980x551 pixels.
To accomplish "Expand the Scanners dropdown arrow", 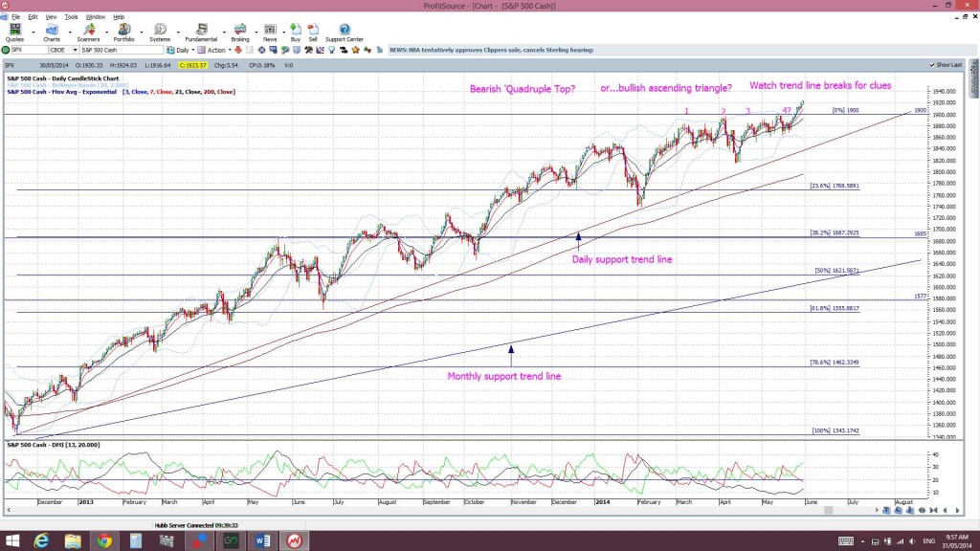I will (105, 33).
